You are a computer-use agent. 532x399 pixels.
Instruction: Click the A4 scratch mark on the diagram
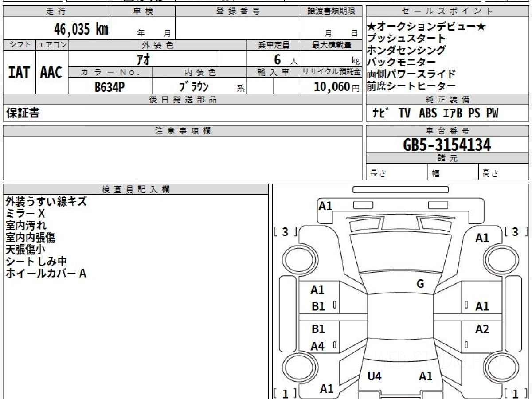[x=318, y=346]
